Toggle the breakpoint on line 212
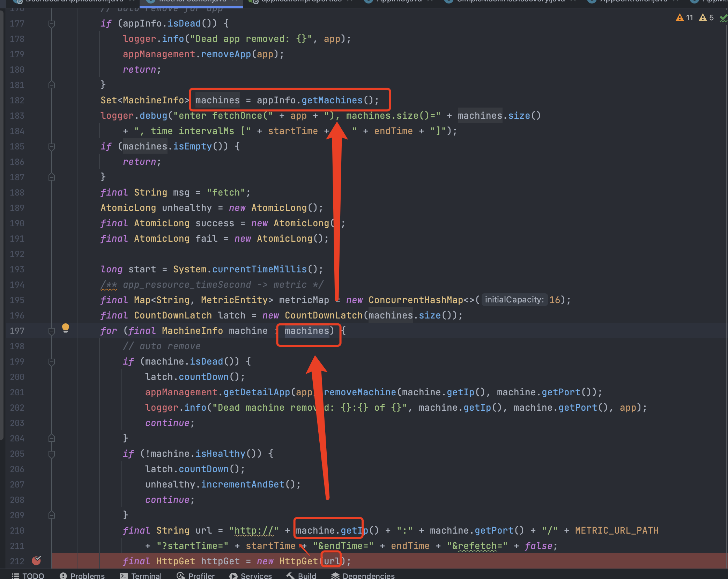Viewport: 728px width, 579px height. click(x=36, y=560)
